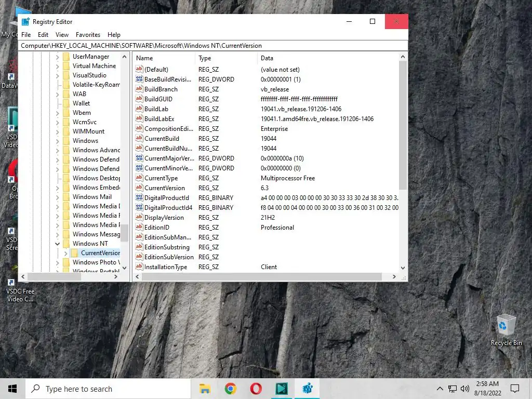Click the values pane scroll right arrow

click(x=394, y=276)
